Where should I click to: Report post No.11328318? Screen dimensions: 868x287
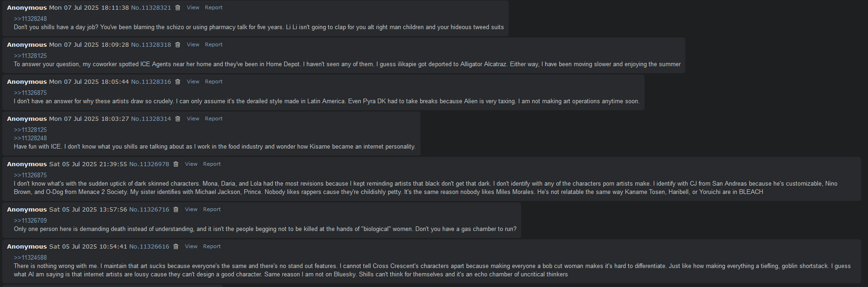(x=214, y=45)
